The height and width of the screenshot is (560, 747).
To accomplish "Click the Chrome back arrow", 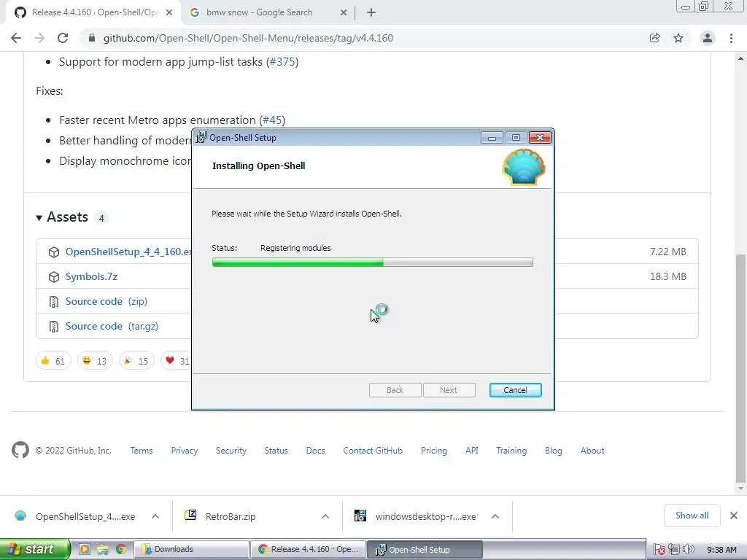I will tap(16, 38).
